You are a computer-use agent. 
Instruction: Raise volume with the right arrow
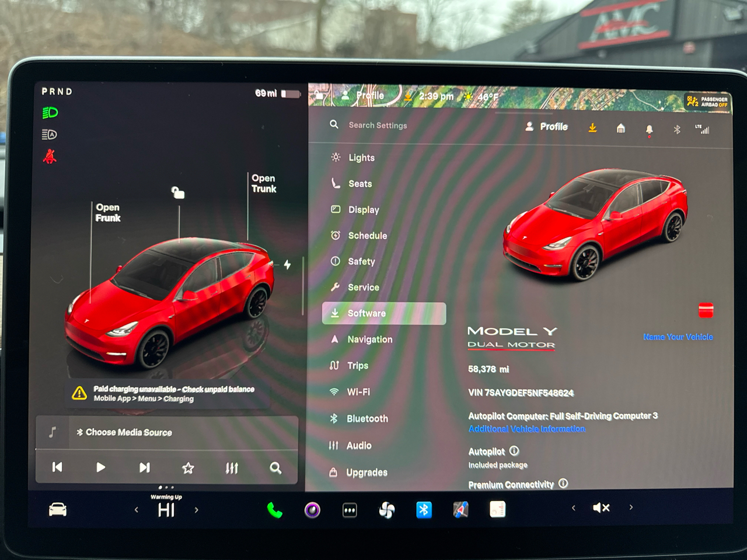631,508
